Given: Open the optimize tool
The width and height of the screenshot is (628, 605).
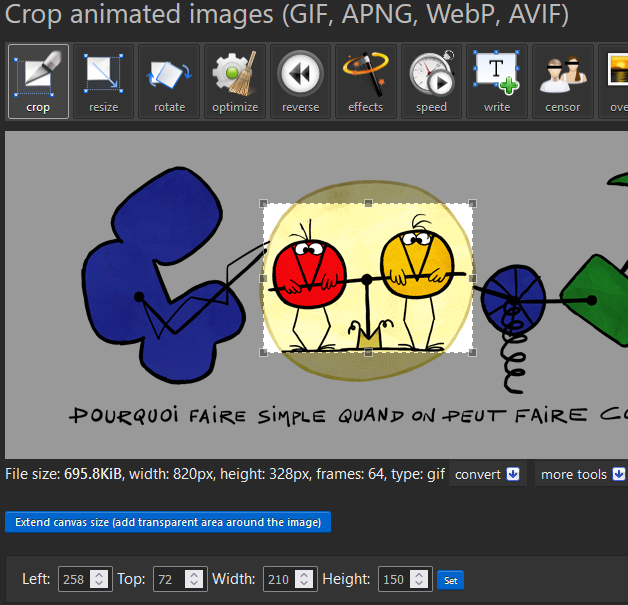Looking at the screenshot, I should (235, 82).
